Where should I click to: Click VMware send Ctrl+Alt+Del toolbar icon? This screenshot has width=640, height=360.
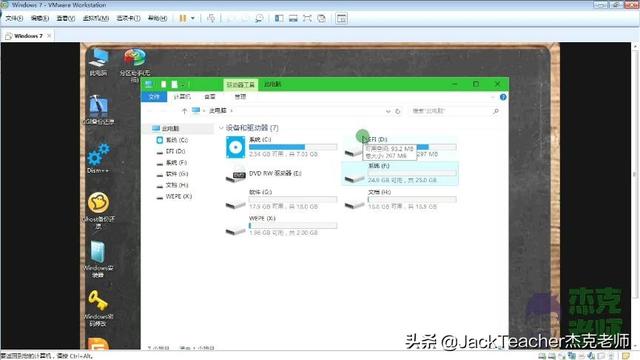(x=211, y=18)
